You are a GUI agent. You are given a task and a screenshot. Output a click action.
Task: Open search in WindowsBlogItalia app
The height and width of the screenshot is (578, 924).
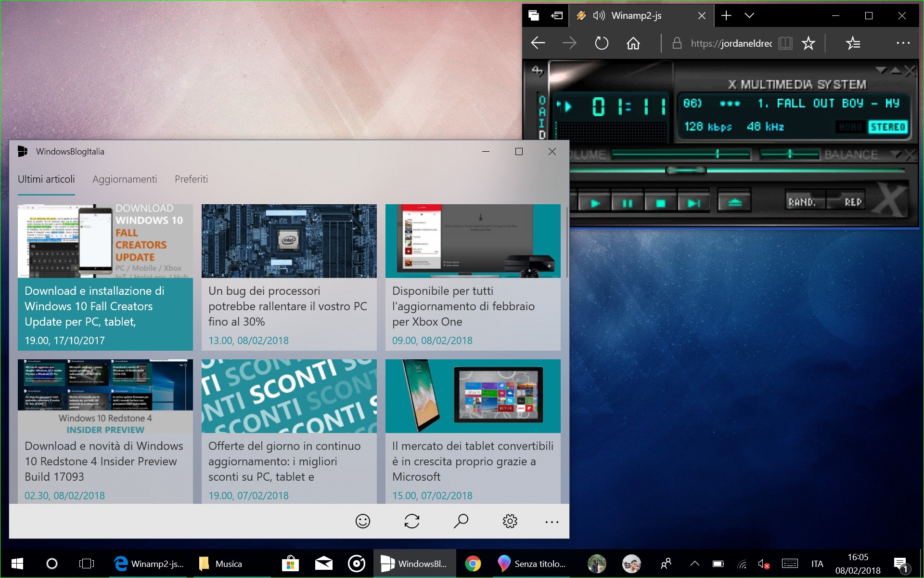[461, 521]
